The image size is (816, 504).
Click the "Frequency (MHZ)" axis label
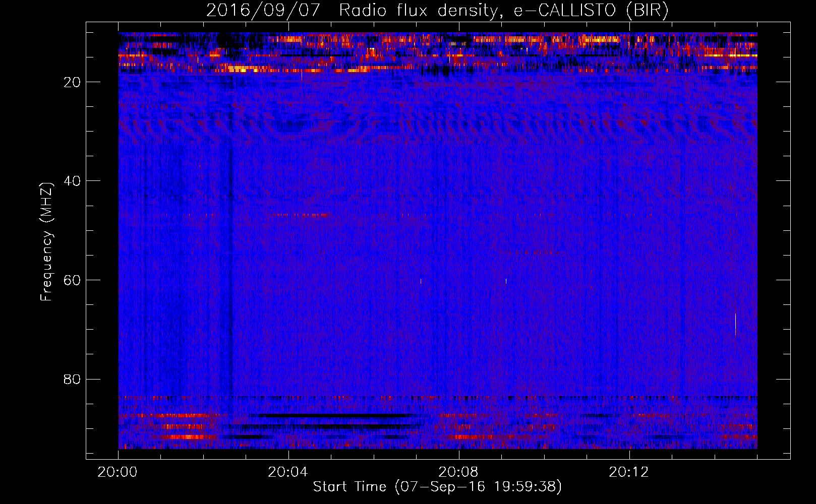pyautogui.click(x=46, y=241)
